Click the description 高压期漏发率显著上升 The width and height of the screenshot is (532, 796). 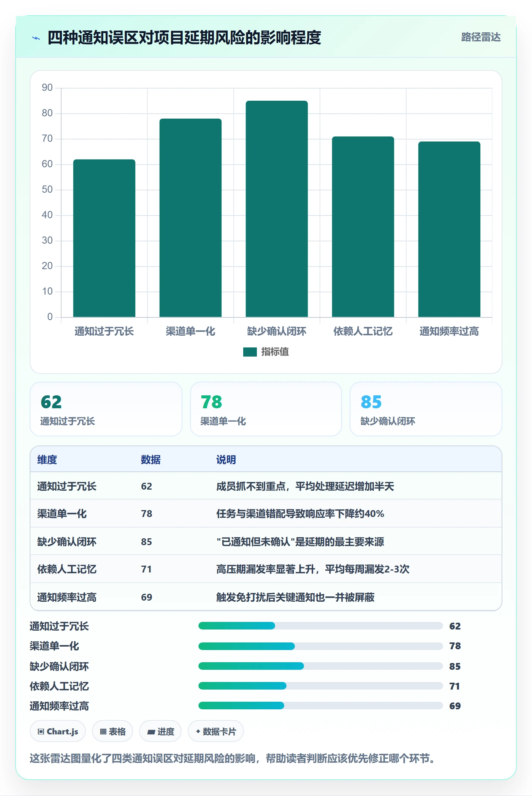[x=313, y=569]
